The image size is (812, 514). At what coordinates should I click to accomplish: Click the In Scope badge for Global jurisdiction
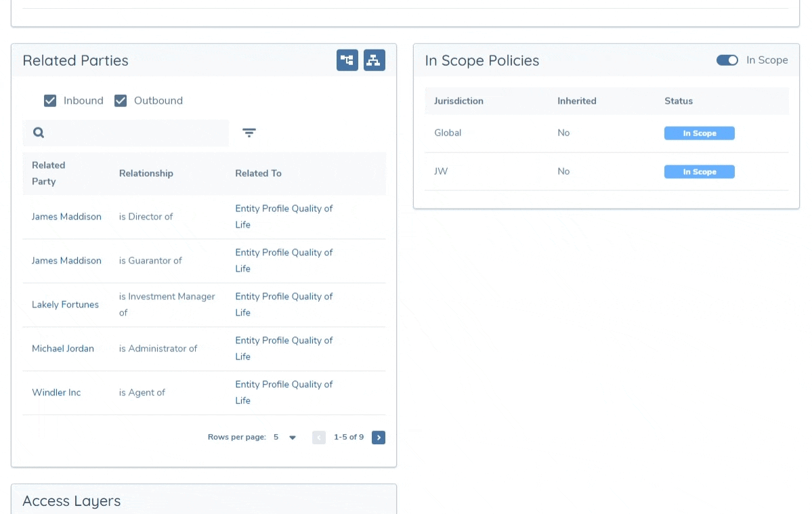point(700,133)
